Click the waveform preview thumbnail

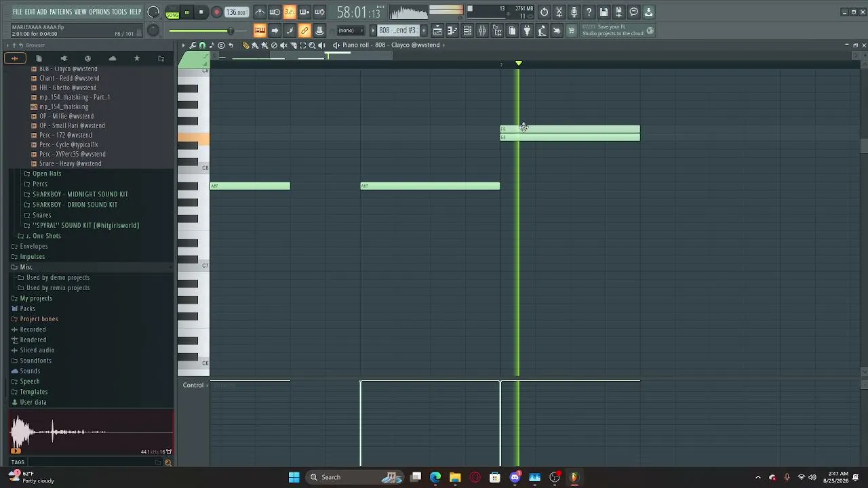[x=92, y=432]
